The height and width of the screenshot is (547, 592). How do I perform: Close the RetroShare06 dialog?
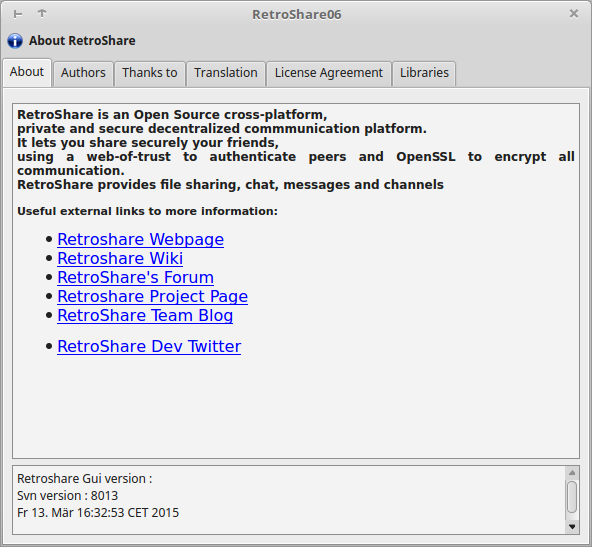click(x=574, y=14)
